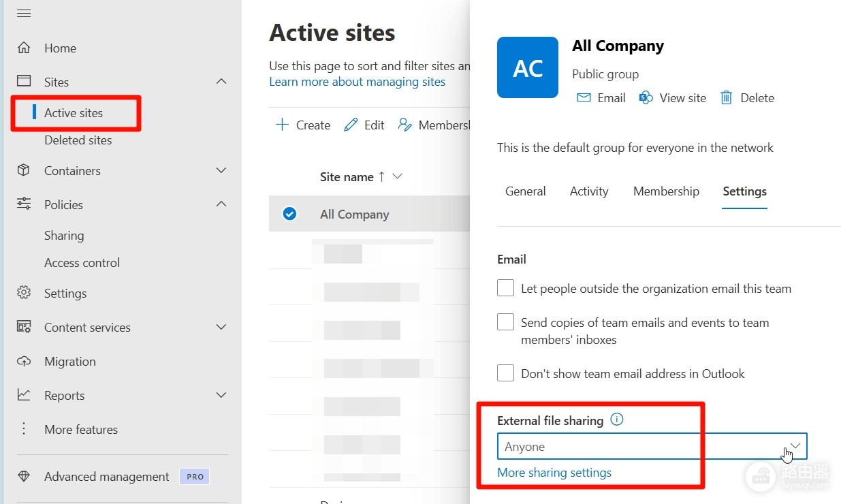
Task: Click the More features ellipsis icon
Action: pos(24,429)
